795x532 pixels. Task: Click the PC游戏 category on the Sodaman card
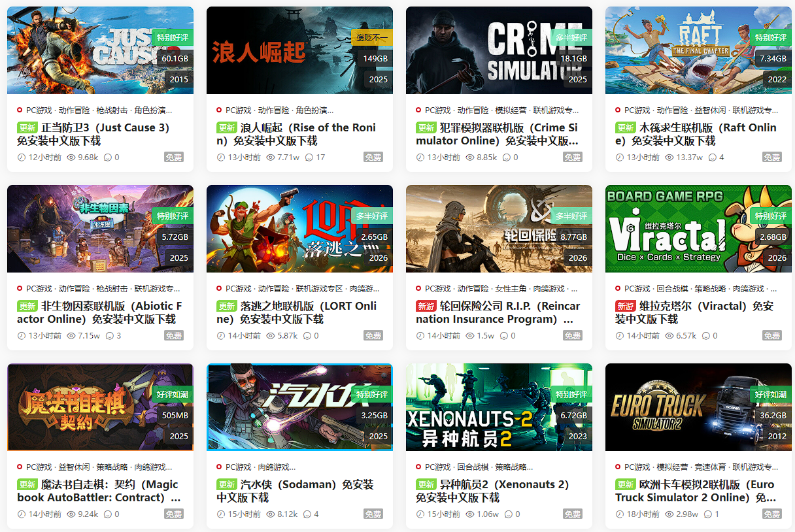[239, 467]
